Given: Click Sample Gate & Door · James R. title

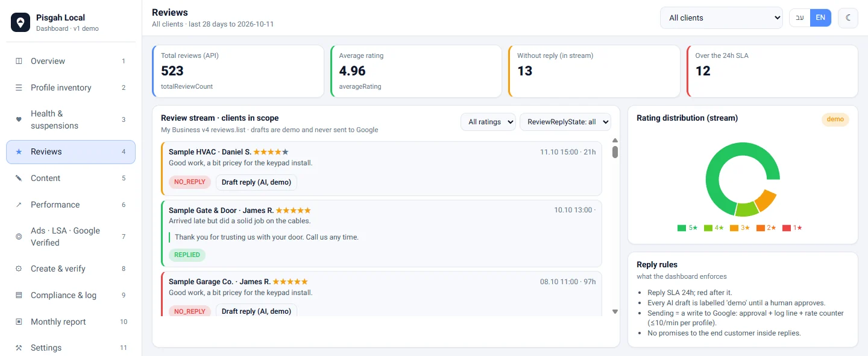Looking at the screenshot, I should [x=221, y=211].
